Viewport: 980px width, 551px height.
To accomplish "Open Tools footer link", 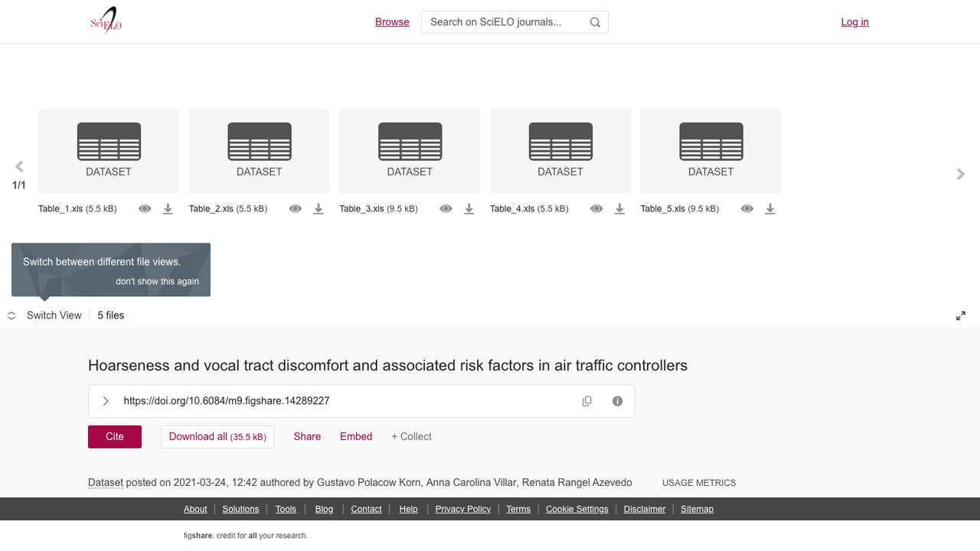I will click(286, 509).
